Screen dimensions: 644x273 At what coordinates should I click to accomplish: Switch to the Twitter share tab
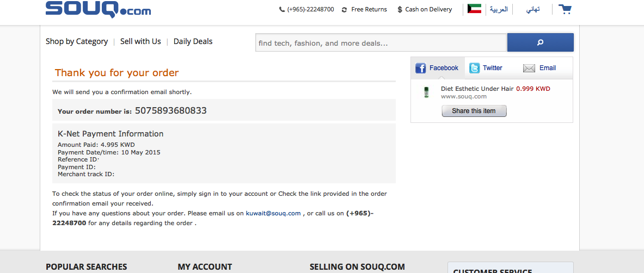[492, 68]
